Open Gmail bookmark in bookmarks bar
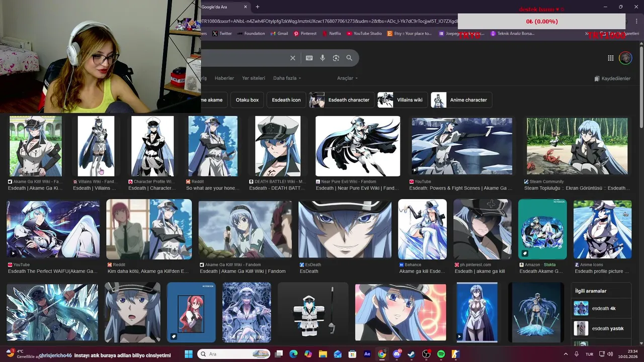644x362 pixels. [279, 34]
